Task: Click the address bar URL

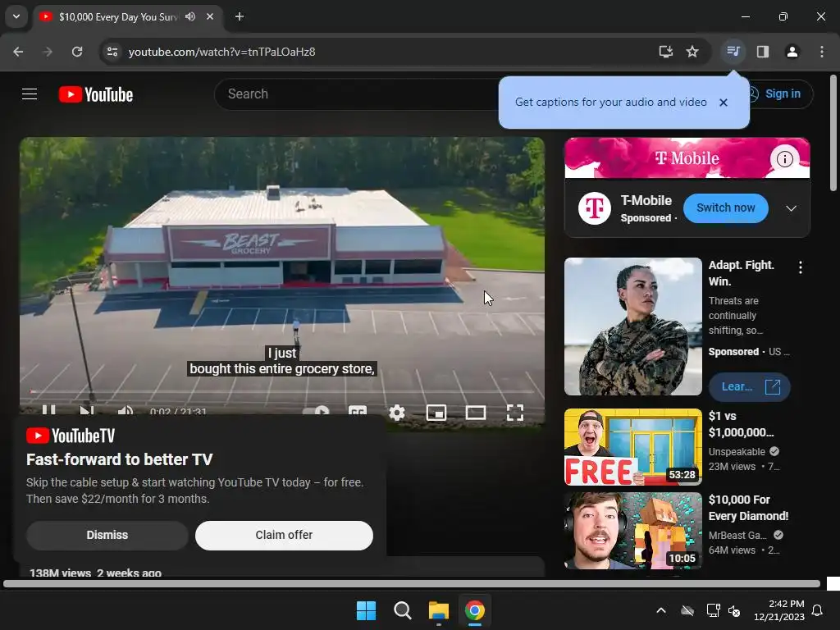Action: pyautogui.click(x=221, y=52)
